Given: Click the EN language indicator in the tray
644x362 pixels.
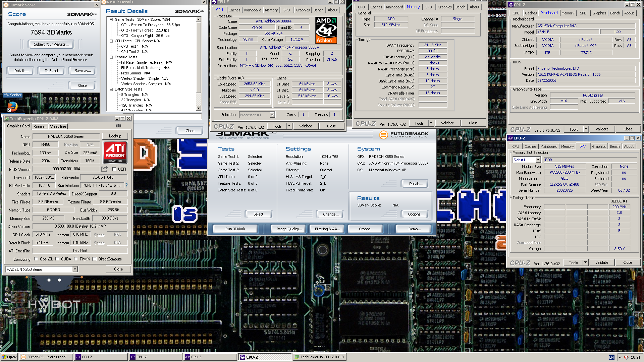Looking at the screenshot, I should (x=611, y=357).
